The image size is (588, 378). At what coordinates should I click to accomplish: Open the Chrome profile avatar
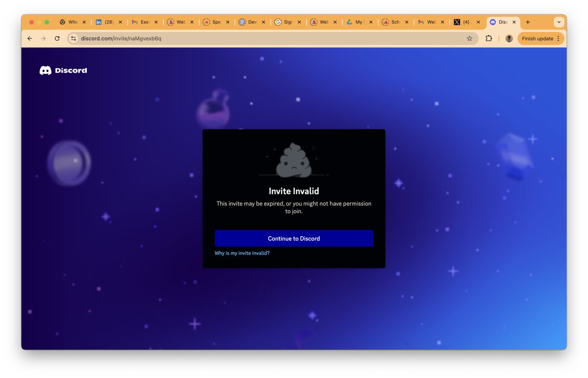[x=509, y=39]
